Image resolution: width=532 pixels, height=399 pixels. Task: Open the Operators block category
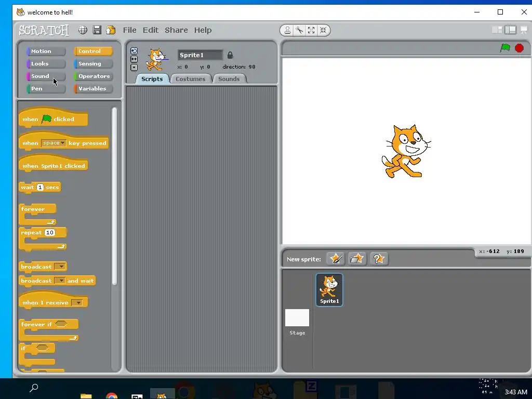(x=94, y=76)
